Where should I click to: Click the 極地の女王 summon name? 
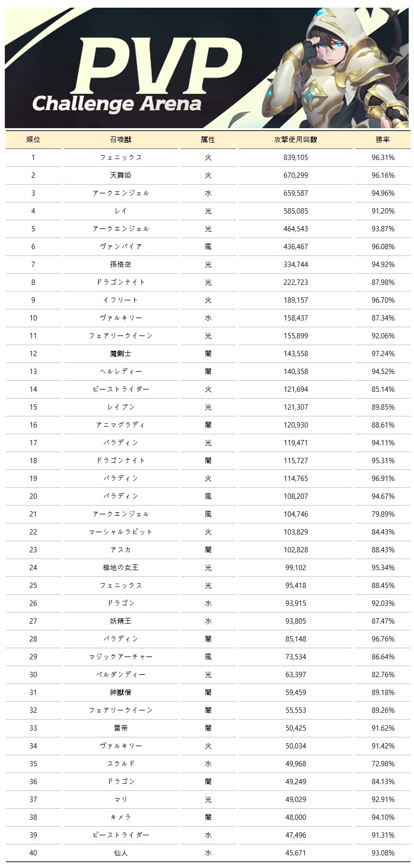coord(120,568)
